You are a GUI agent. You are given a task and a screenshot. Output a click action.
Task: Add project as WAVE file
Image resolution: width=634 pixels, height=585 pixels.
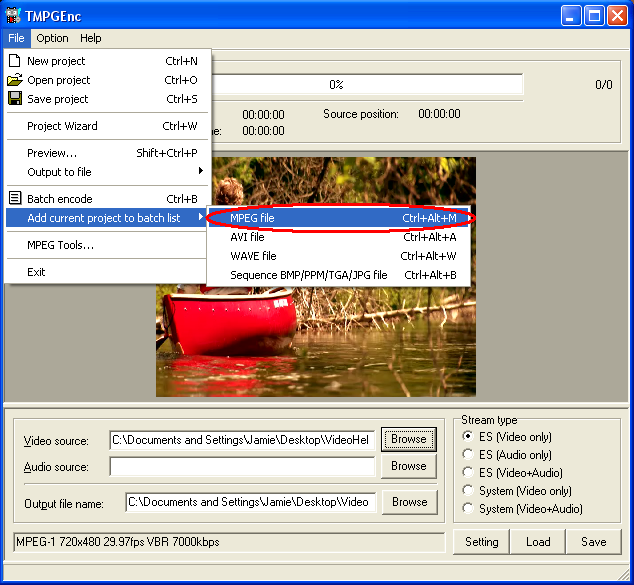coord(339,256)
